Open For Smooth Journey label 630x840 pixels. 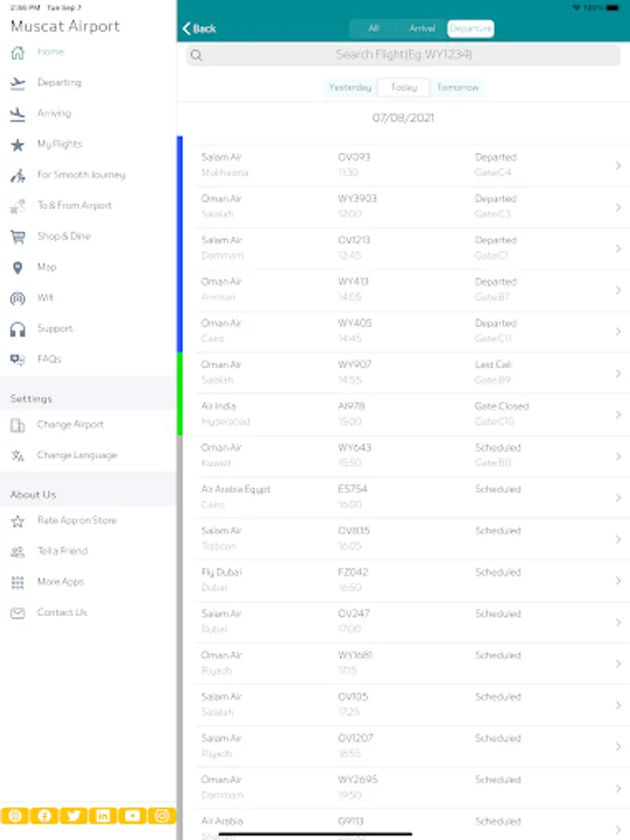81,175
